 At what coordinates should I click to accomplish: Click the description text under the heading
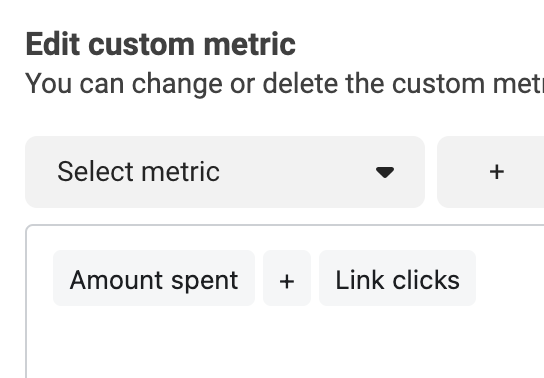click(284, 84)
